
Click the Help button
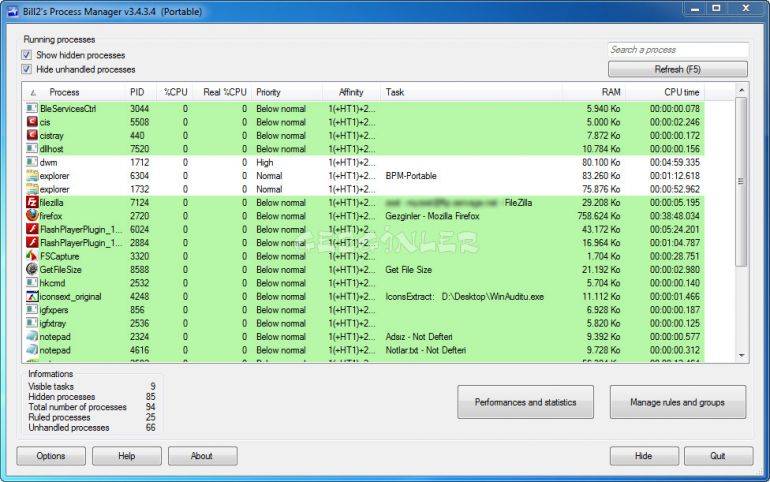pos(127,456)
